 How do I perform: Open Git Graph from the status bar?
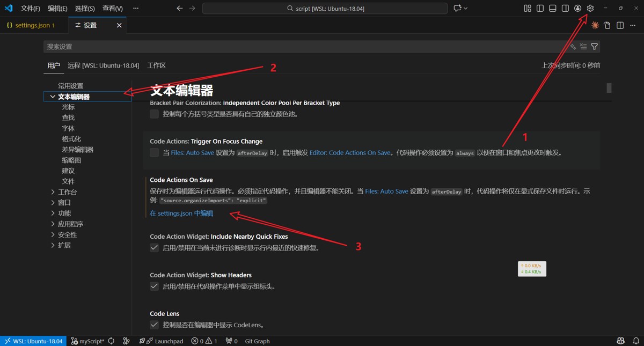(257, 341)
